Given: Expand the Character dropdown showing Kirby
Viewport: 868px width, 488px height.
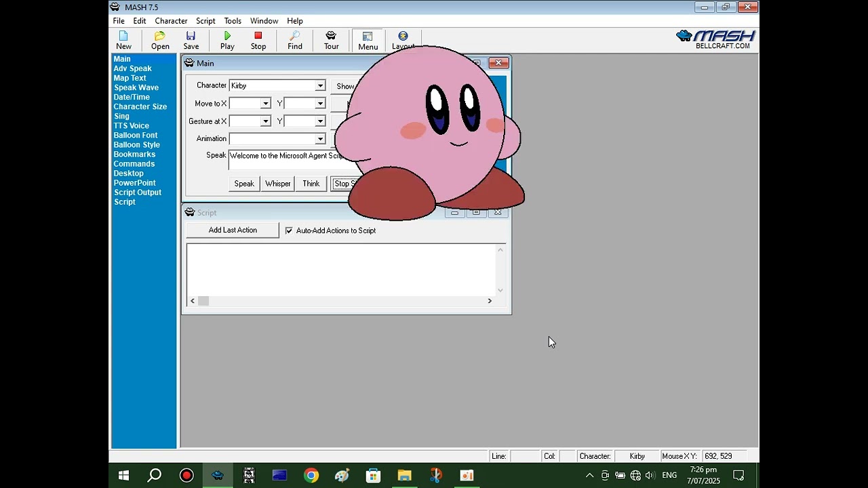Looking at the screenshot, I should [x=320, y=86].
